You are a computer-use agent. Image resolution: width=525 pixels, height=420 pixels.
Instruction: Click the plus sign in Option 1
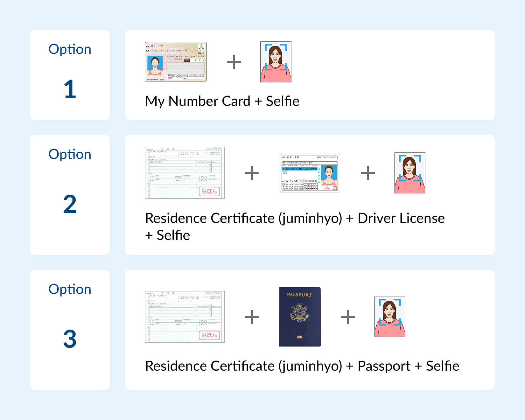tap(234, 62)
